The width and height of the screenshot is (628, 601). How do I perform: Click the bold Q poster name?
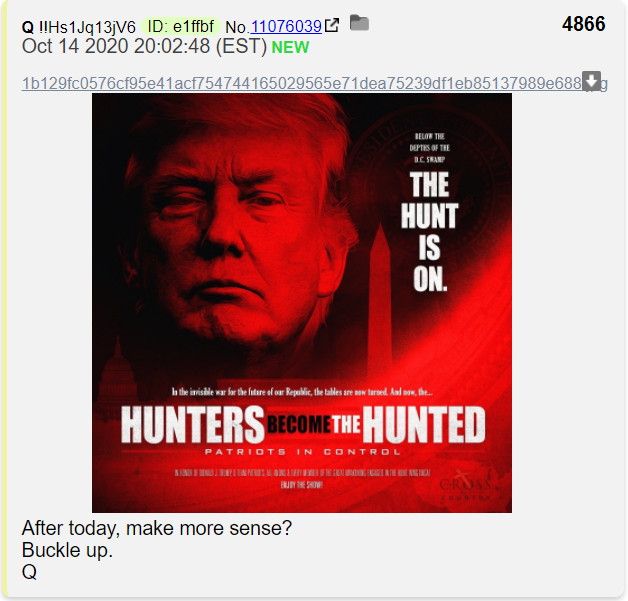28,27
